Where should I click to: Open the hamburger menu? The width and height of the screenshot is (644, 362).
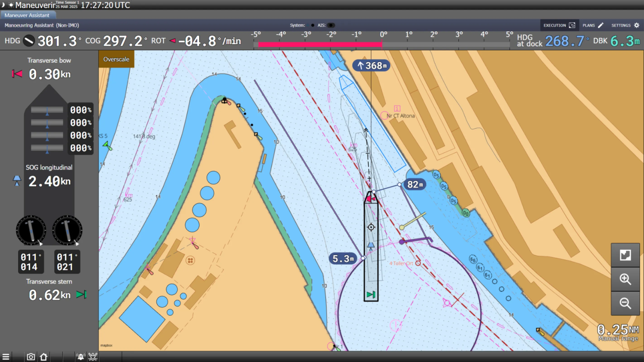pos(6,357)
